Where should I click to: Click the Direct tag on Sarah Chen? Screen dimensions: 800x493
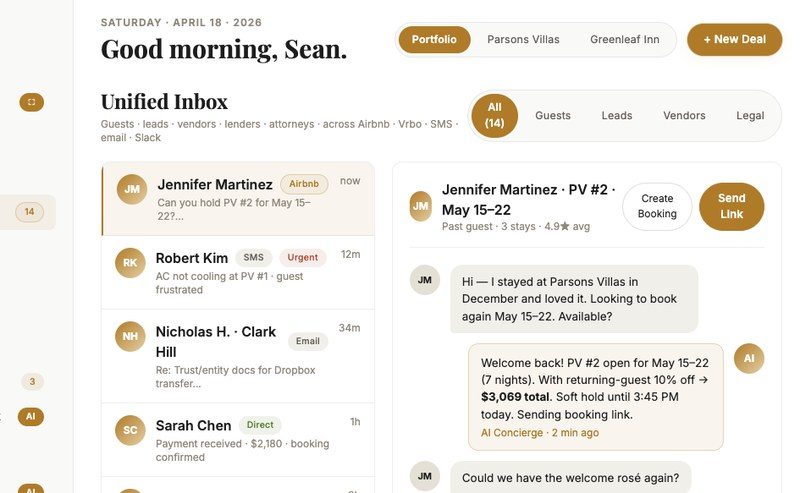(x=260, y=425)
